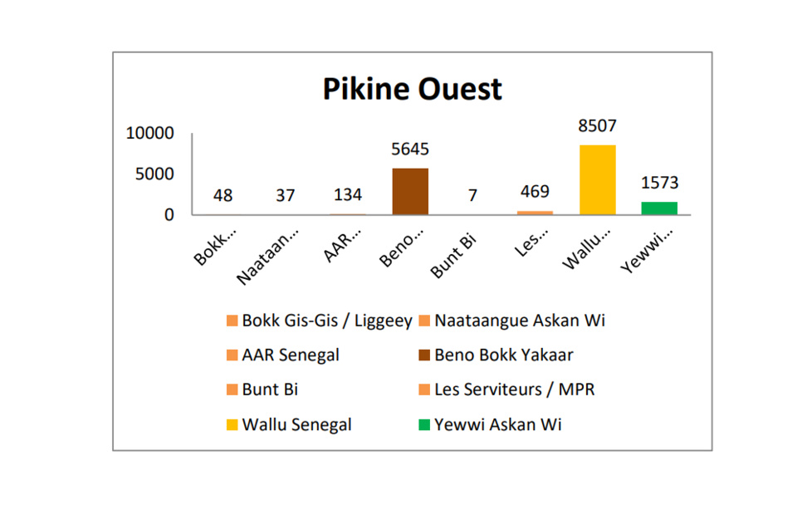This screenshot has height=529, width=812.
Task: Click the 0 y-axis label
Action: pos(169,215)
